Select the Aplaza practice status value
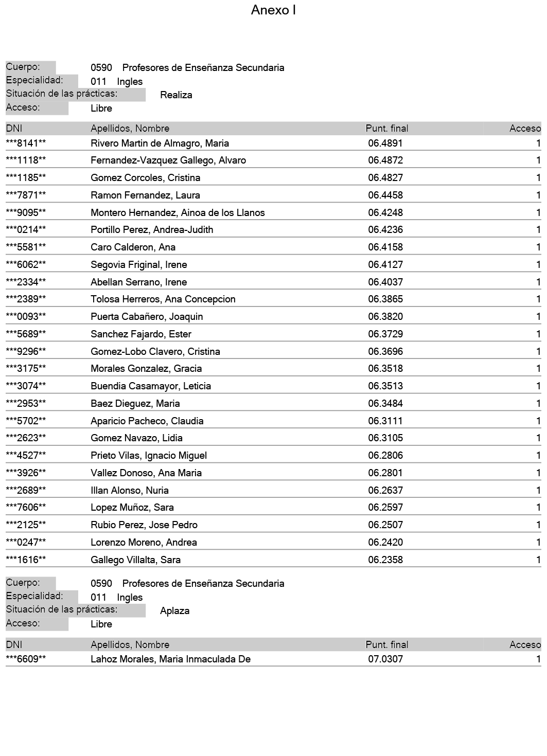 coord(175,610)
